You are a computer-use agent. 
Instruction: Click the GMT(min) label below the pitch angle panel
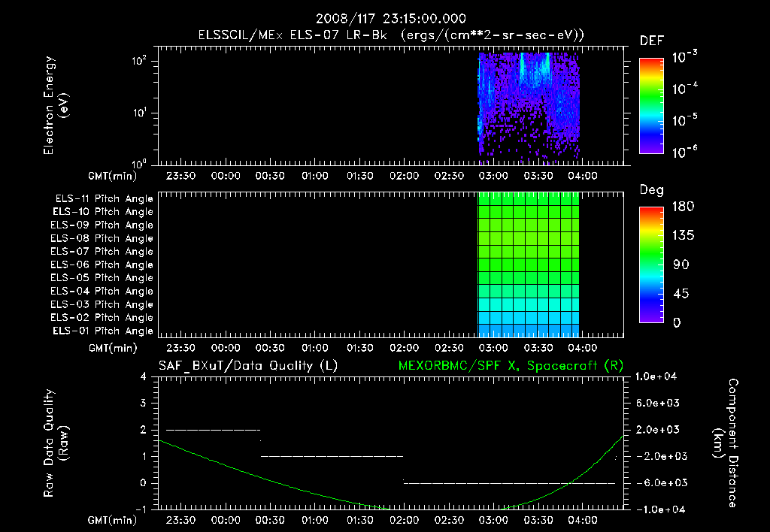point(113,349)
